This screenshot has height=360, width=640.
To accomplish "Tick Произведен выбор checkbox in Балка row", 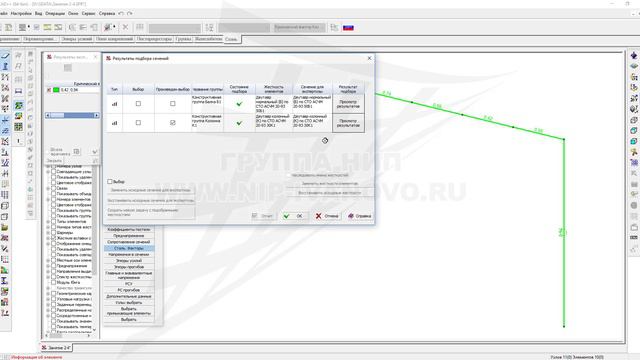I will point(173,104).
